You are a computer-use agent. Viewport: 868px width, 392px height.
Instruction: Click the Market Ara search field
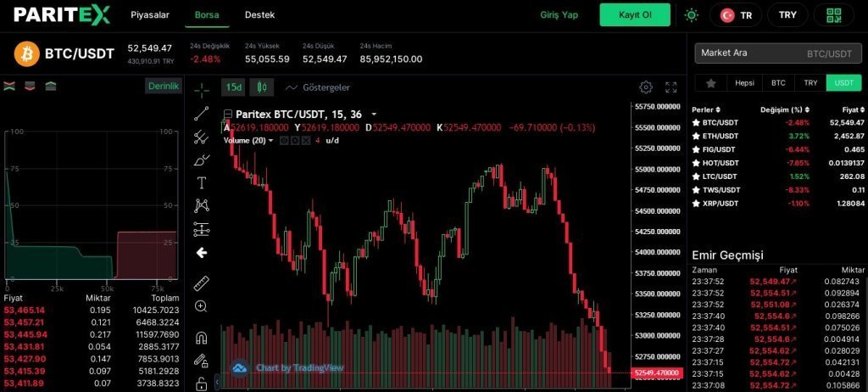[x=776, y=53]
